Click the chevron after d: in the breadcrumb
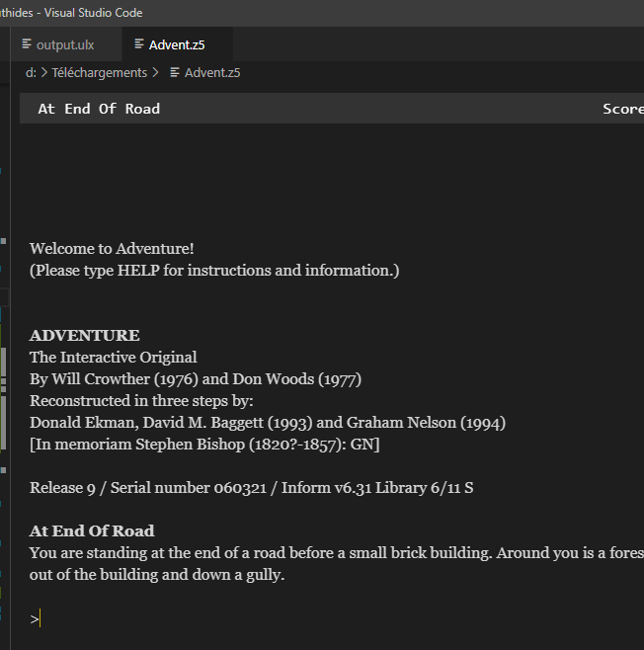Viewport: 644px width, 650px height. [44, 73]
